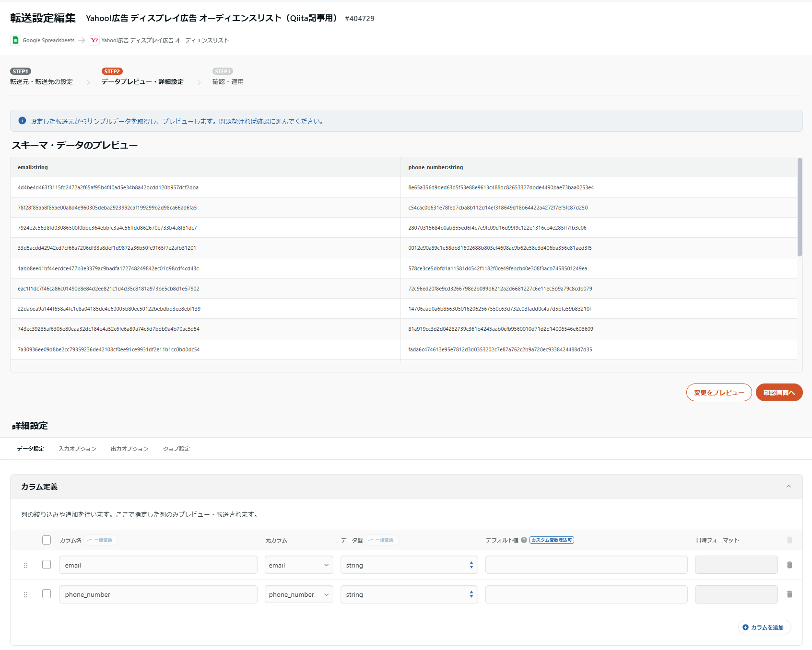Image resolution: width=812 pixels, height=650 pixels.
Task: Click the default value field for email row
Action: (587, 565)
